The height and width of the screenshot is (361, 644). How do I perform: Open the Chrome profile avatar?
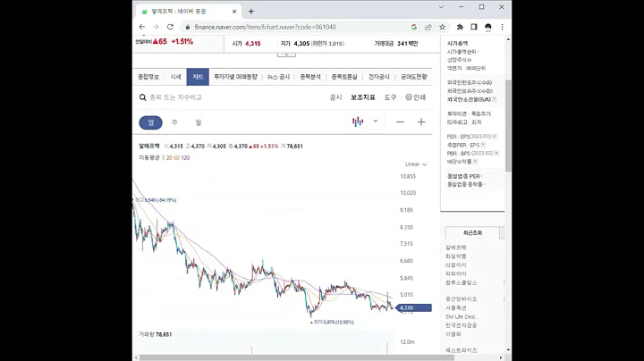(x=488, y=27)
